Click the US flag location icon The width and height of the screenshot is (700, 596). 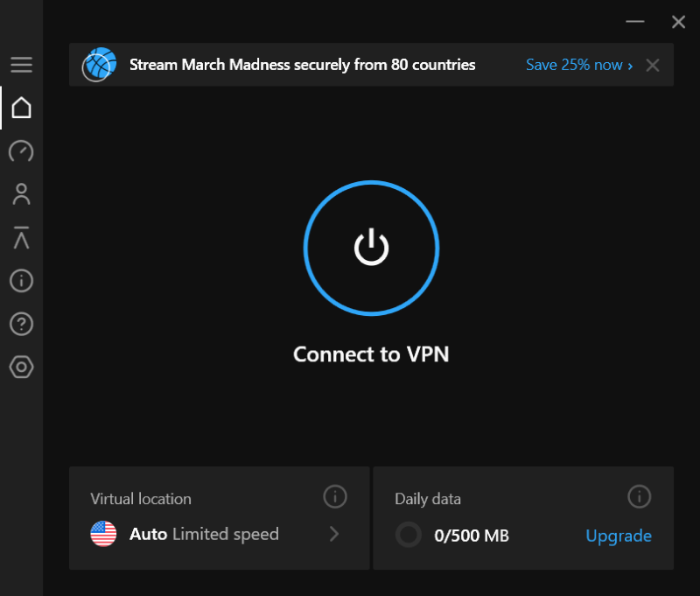(103, 534)
